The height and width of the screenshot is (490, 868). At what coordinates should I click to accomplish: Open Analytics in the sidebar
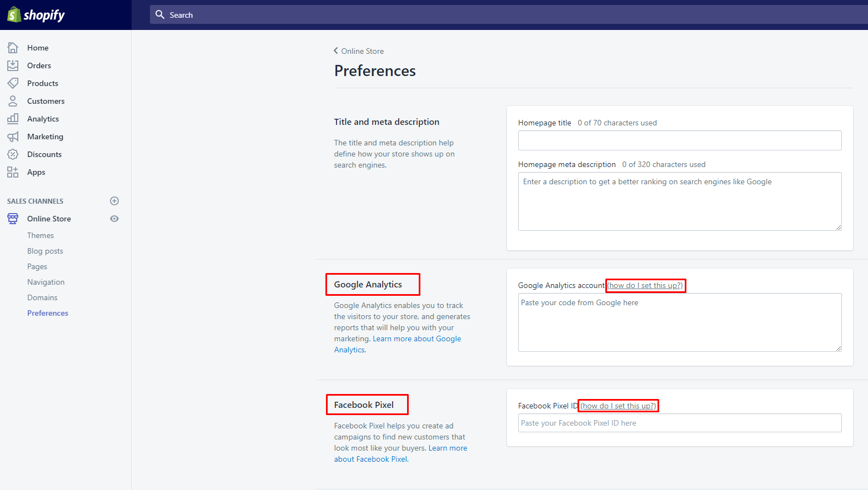43,119
